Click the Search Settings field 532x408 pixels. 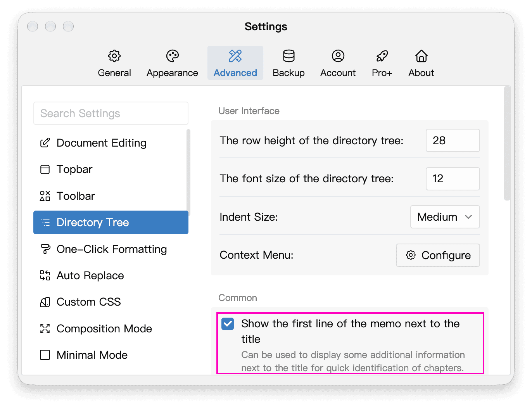(x=111, y=113)
